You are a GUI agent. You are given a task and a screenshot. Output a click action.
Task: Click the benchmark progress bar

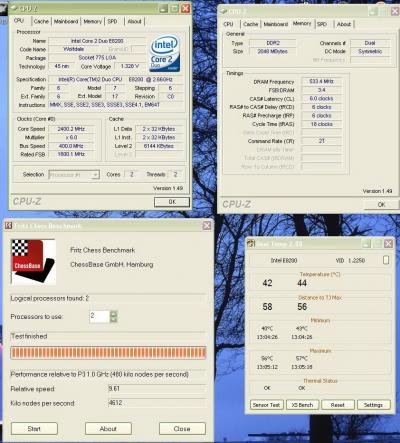tap(108, 353)
